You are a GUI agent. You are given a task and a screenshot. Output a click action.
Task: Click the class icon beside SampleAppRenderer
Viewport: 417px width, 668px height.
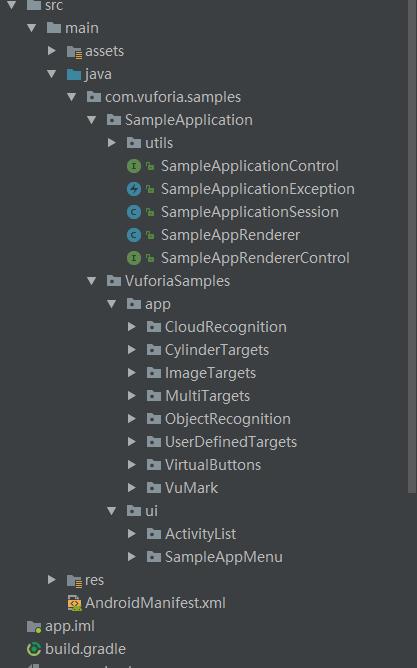[x=134, y=235]
